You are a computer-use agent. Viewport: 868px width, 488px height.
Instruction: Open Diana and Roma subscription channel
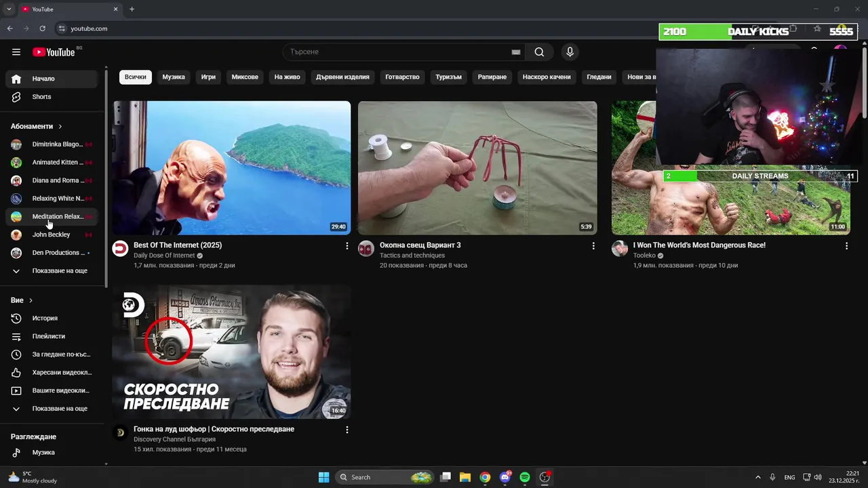point(52,180)
